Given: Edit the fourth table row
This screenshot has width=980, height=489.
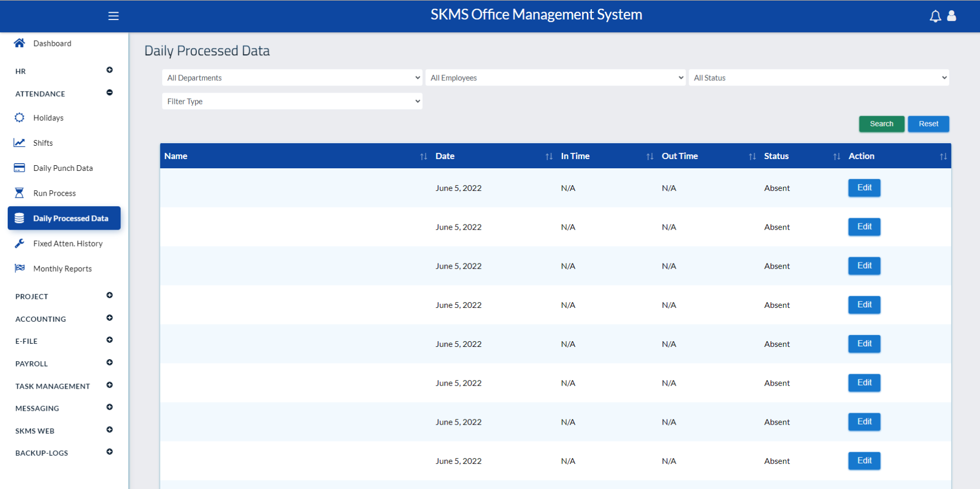Looking at the screenshot, I should coord(864,304).
